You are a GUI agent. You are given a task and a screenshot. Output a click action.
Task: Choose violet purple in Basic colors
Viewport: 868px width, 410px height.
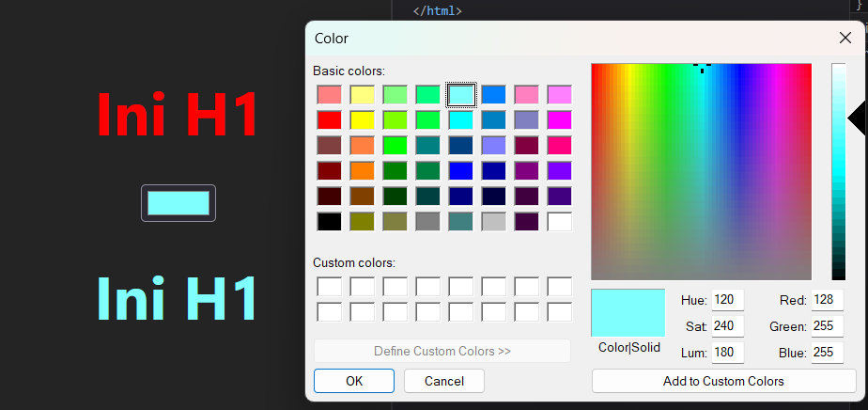pos(560,170)
